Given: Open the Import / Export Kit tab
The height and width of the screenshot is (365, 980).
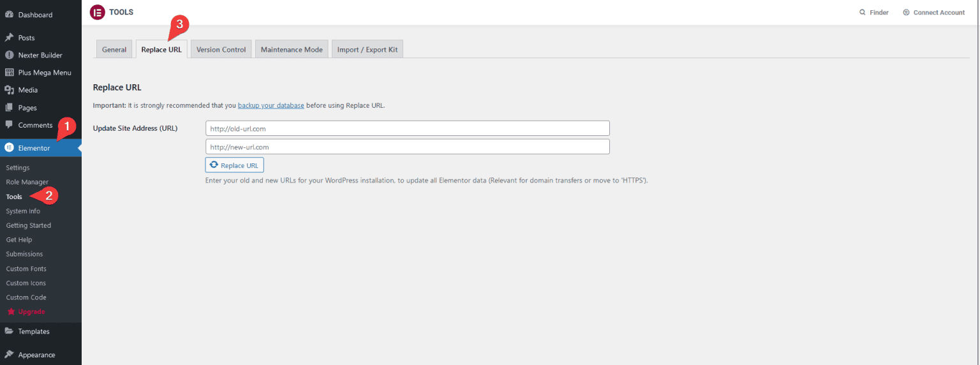Looking at the screenshot, I should click(x=367, y=50).
